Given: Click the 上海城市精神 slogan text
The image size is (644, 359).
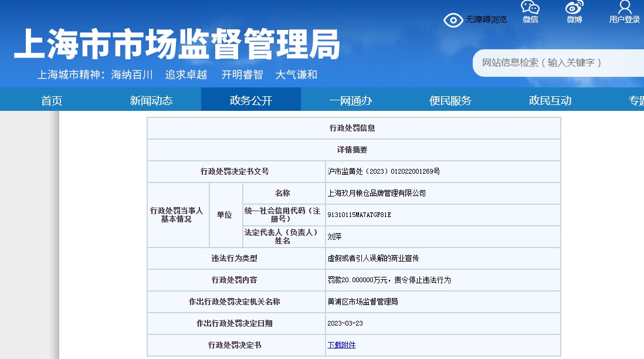Looking at the screenshot, I should pyautogui.click(x=177, y=74).
